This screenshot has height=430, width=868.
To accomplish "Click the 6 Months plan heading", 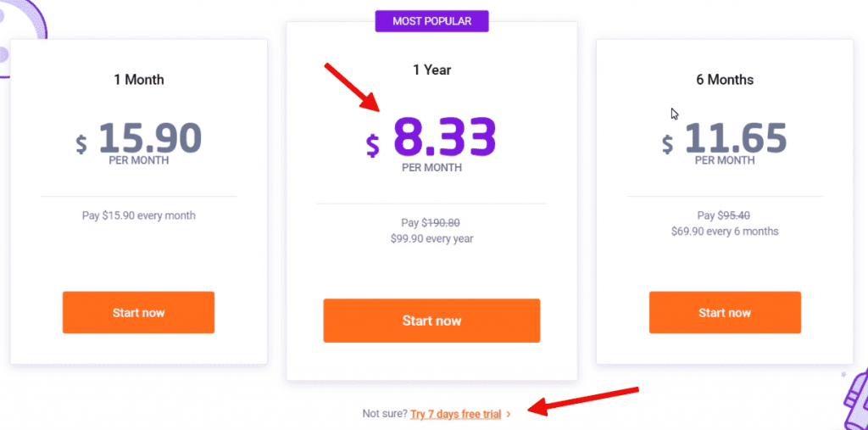I will coord(725,80).
